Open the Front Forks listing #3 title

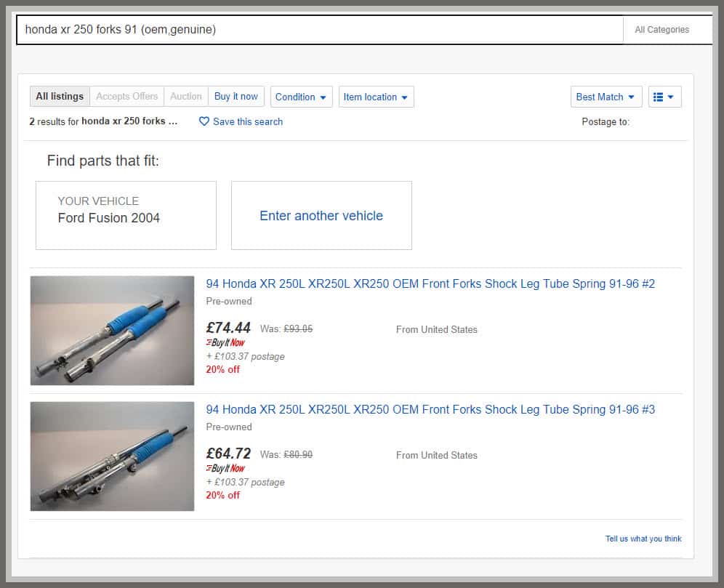430,409
